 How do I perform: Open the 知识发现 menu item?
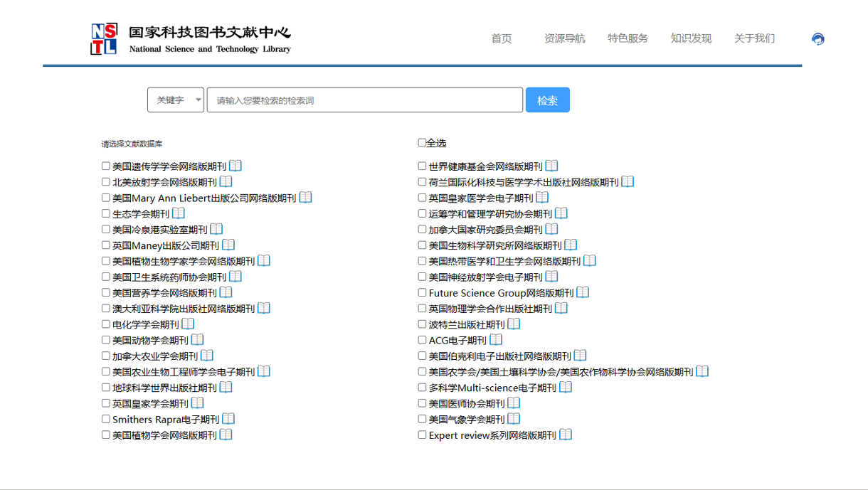pos(691,38)
